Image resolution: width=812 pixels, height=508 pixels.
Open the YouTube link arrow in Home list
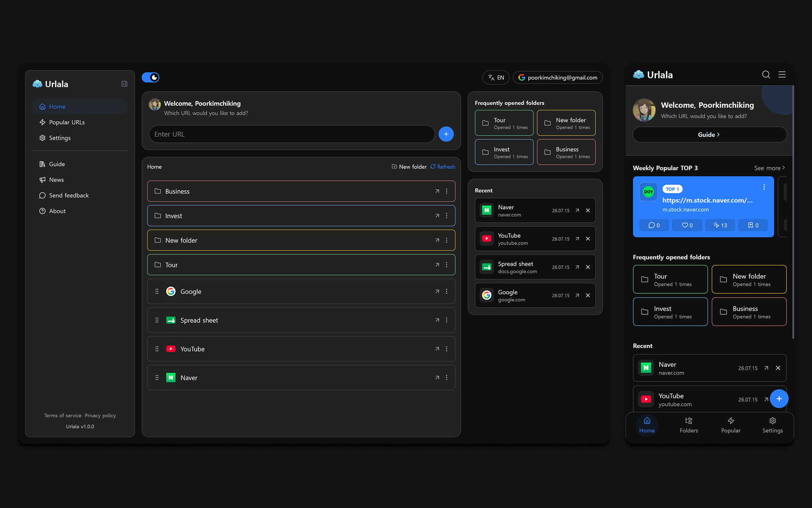pos(437,349)
